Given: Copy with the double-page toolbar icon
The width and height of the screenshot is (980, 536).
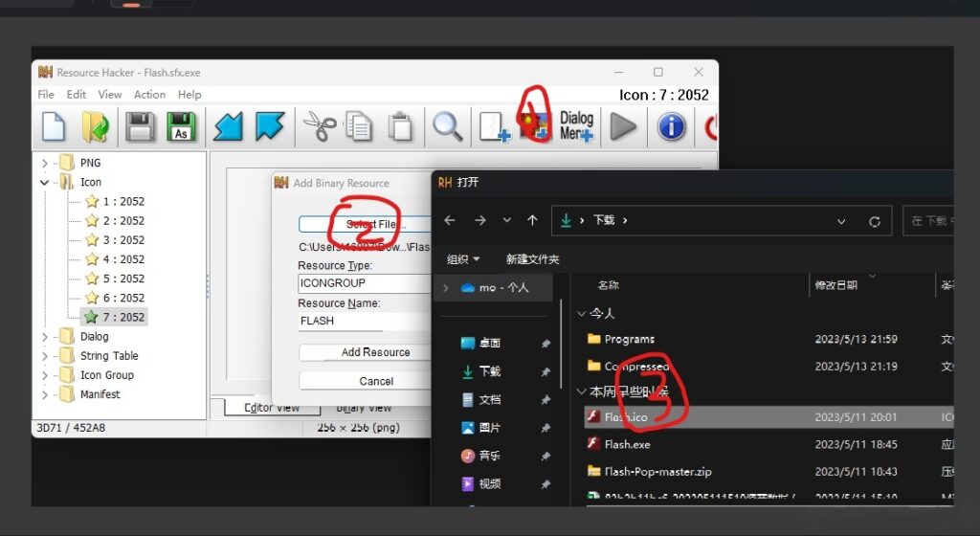Looking at the screenshot, I should tap(359, 126).
